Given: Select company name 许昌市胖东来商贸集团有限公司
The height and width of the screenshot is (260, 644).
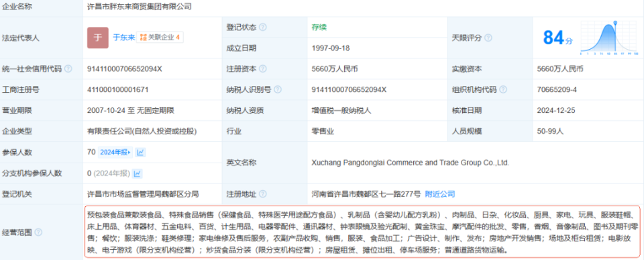Looking at the screenshot, I should pyautogui.click(x=140, y=7).
